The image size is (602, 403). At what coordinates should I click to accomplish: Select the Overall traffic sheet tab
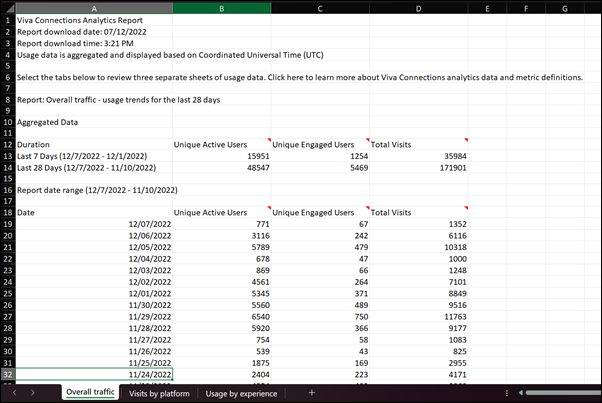pyautogui.click(x=90, y=392)
